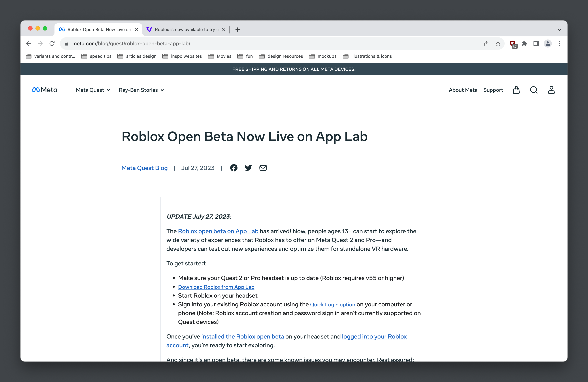Close the Roblox Open Beta Now Live tab

[136, 30]
